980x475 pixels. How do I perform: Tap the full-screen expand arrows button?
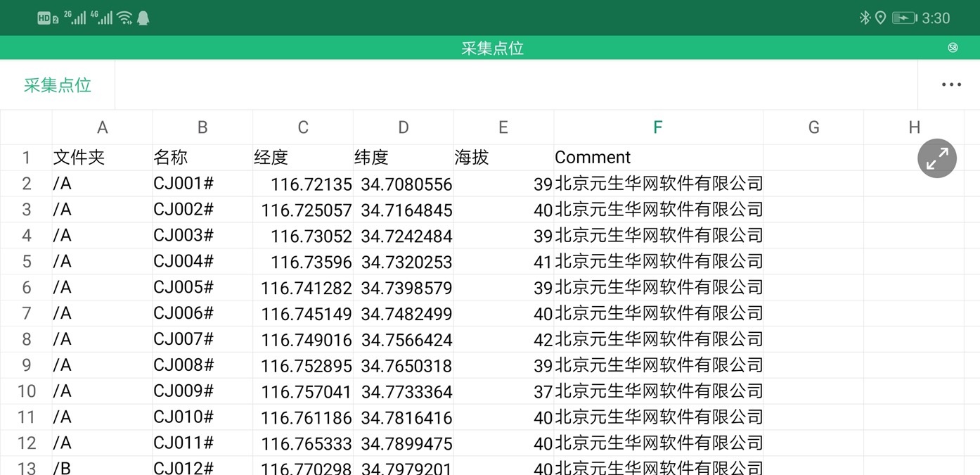click(x=936, y=158)
